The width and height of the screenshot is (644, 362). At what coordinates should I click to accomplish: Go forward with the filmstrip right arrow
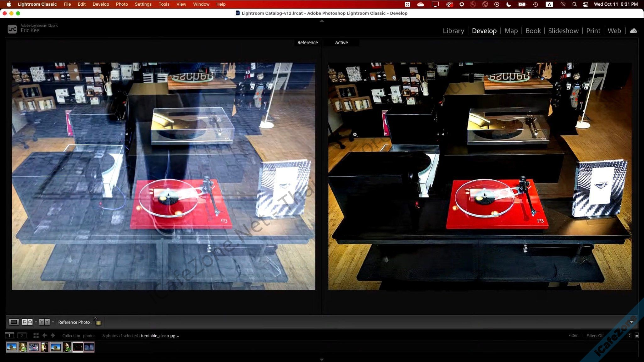(53, 335)
